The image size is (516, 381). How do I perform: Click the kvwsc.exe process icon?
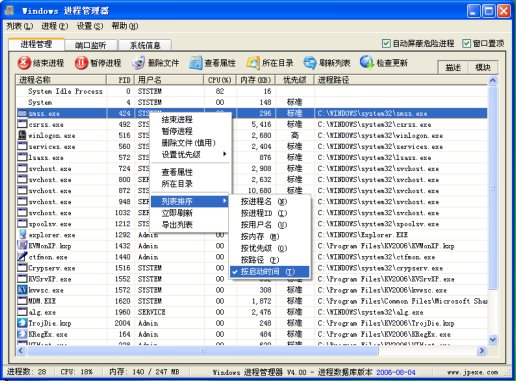(22, 289)
